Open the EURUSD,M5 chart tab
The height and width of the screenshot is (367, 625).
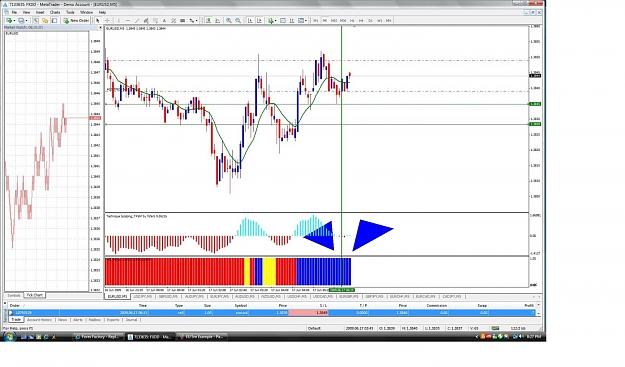118,296
